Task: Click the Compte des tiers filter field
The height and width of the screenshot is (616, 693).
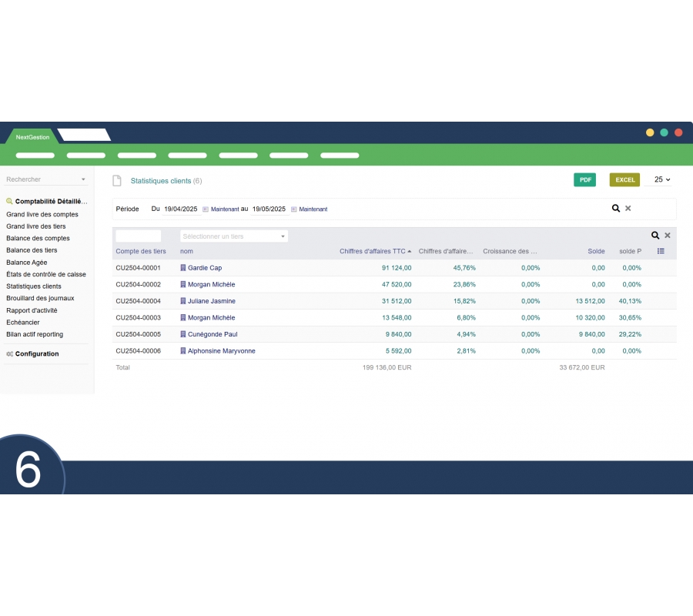Action: point(139,236)
